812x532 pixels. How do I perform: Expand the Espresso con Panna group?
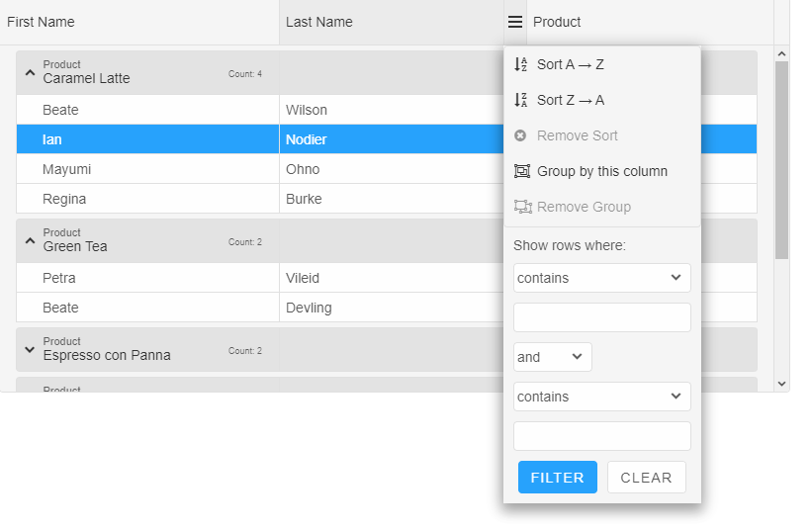30,349
